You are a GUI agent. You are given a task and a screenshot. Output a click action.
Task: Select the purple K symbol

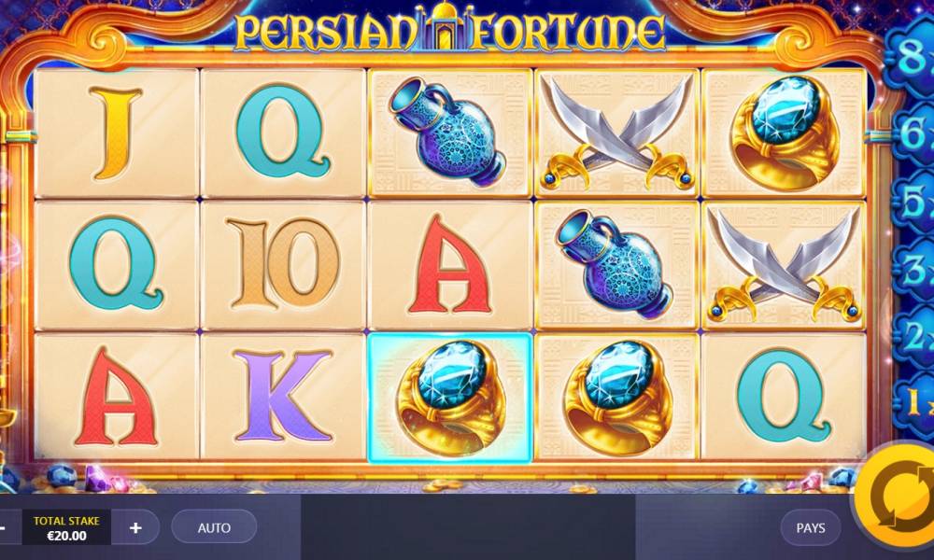point(283,397)
